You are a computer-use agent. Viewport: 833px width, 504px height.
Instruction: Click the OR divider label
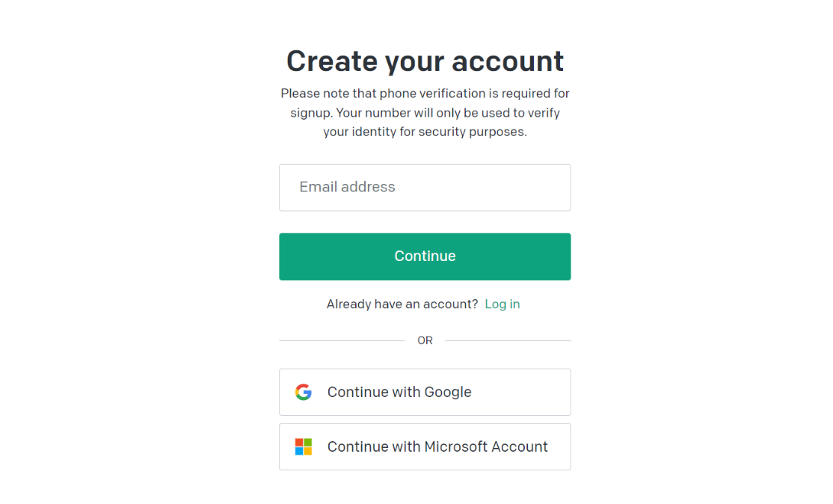(425, 340)
